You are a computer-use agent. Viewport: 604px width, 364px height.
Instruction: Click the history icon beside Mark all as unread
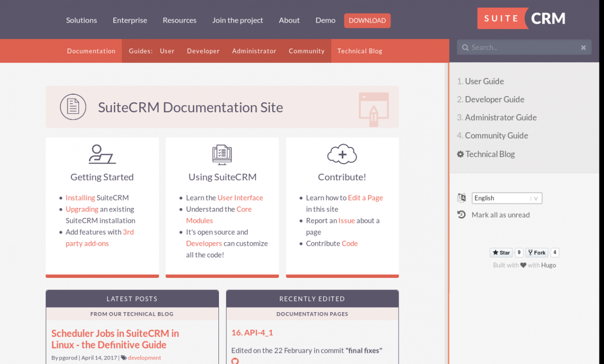click(x=462, y=214)
